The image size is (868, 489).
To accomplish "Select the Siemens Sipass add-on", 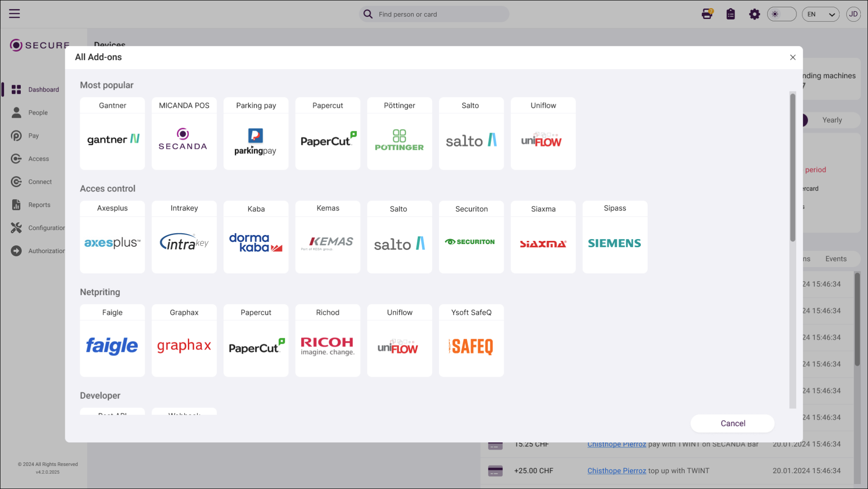I will click(x=615, y=237).
